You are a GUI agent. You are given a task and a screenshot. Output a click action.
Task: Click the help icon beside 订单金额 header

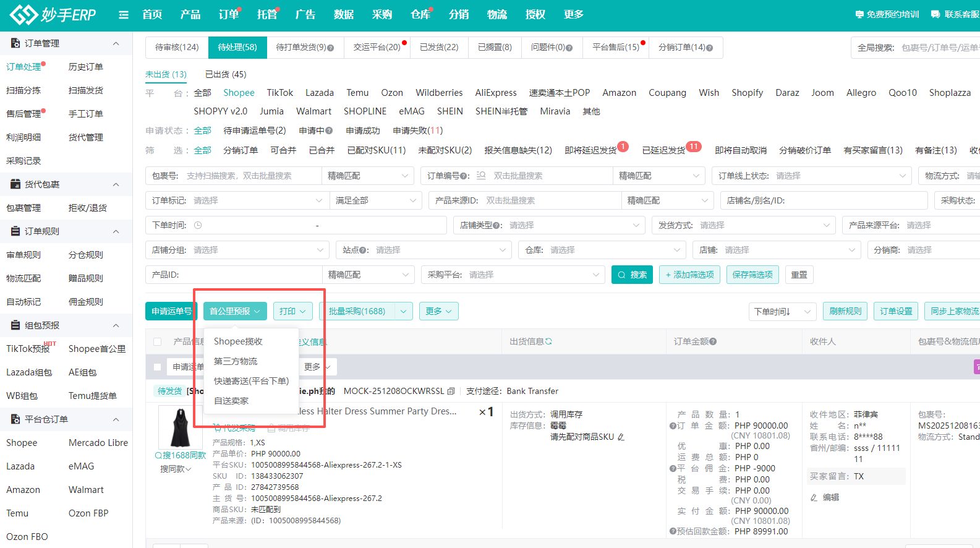click(713, 341)
